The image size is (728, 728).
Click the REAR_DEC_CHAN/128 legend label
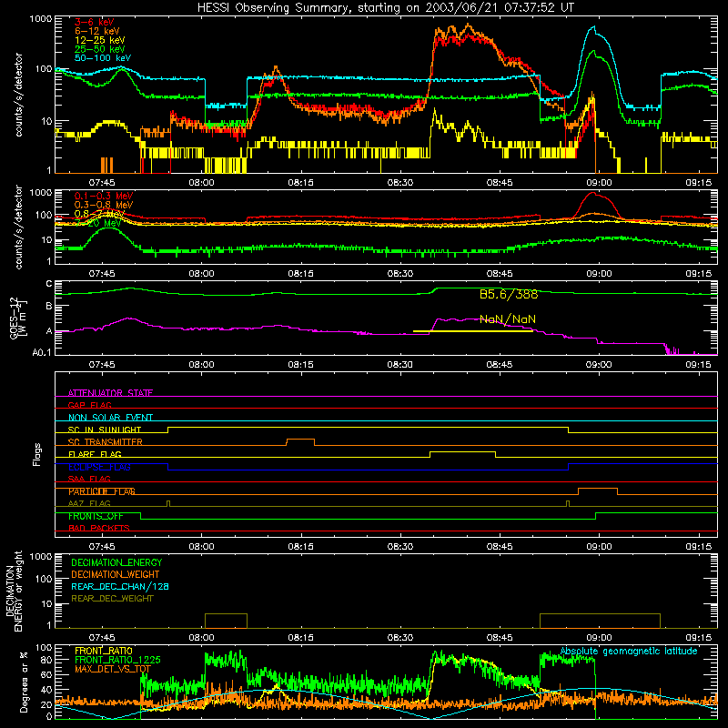click(x=120, y=587)
